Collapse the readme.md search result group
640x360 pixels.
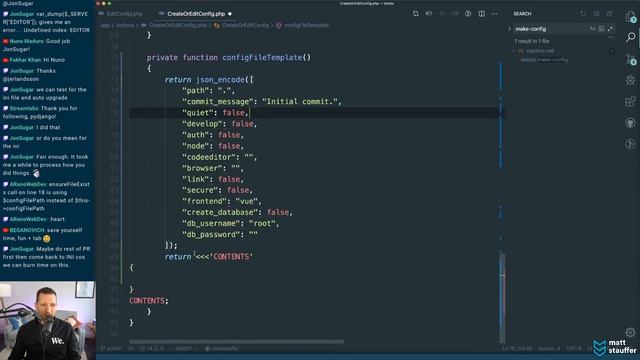coord(513,51)
